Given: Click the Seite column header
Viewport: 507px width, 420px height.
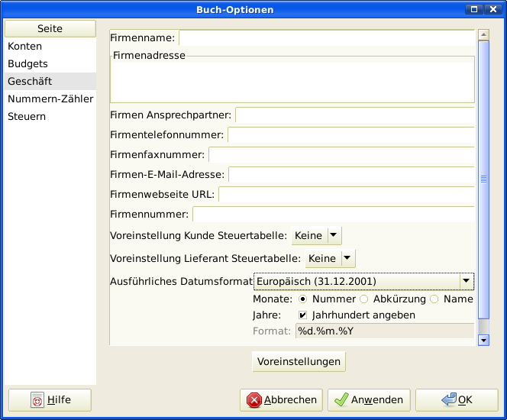Looking at the screenshot, I should pyautogui.click(x=50, y=29).
